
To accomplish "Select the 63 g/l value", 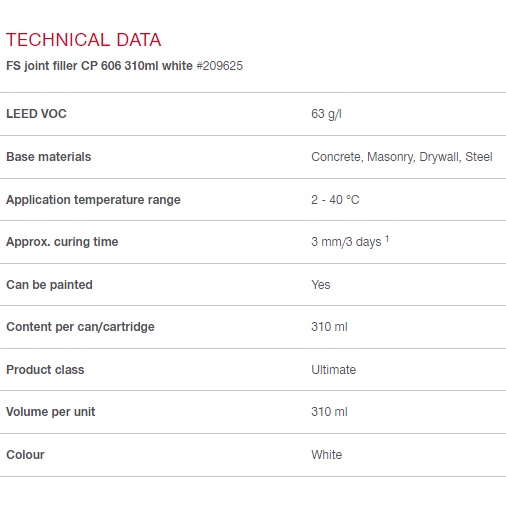I will click(x=326, y=114).
